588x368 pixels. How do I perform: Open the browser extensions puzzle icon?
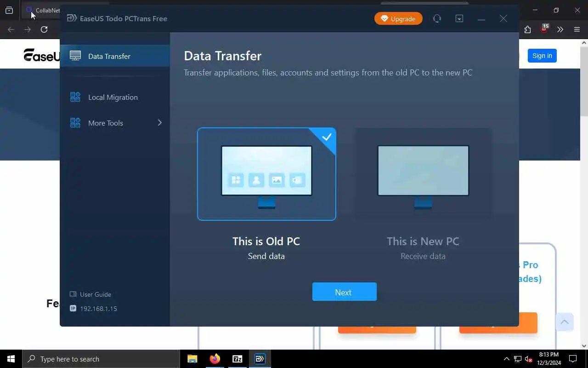[x=527, y=29]
